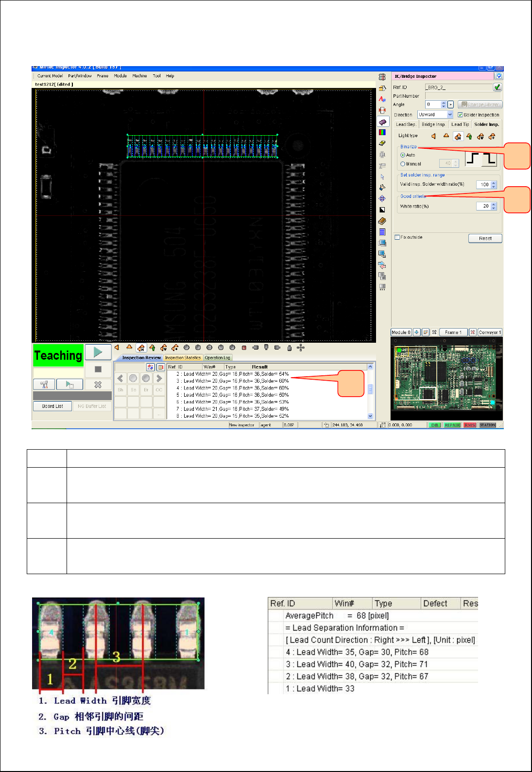Screen dimensions: 532x772
Task: Open the Direction dropdown showing Upward
Action: 450,115
